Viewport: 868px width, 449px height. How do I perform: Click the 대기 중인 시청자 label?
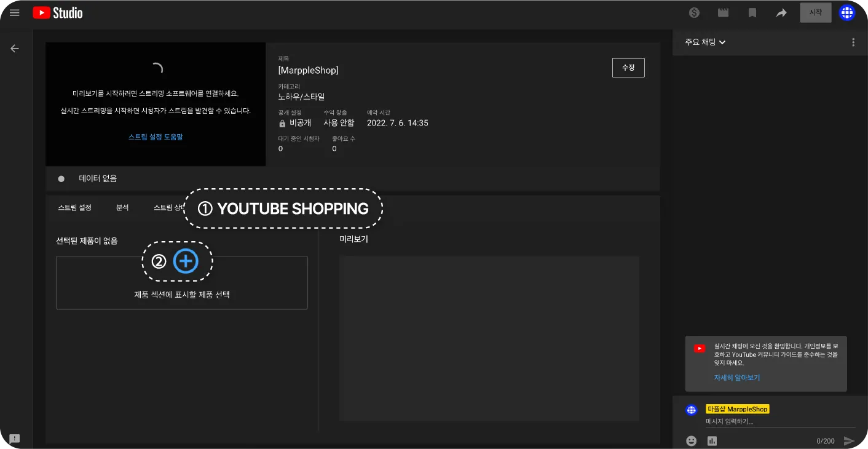coord(299,139)
